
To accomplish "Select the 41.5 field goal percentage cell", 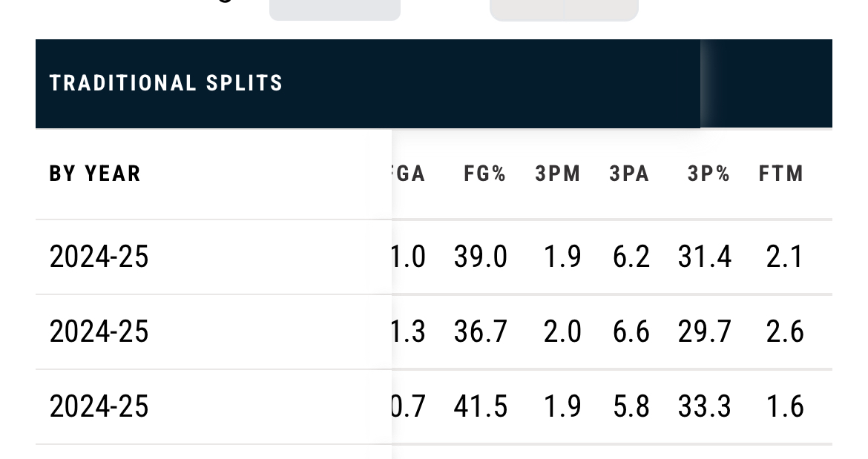I will 481,406.
